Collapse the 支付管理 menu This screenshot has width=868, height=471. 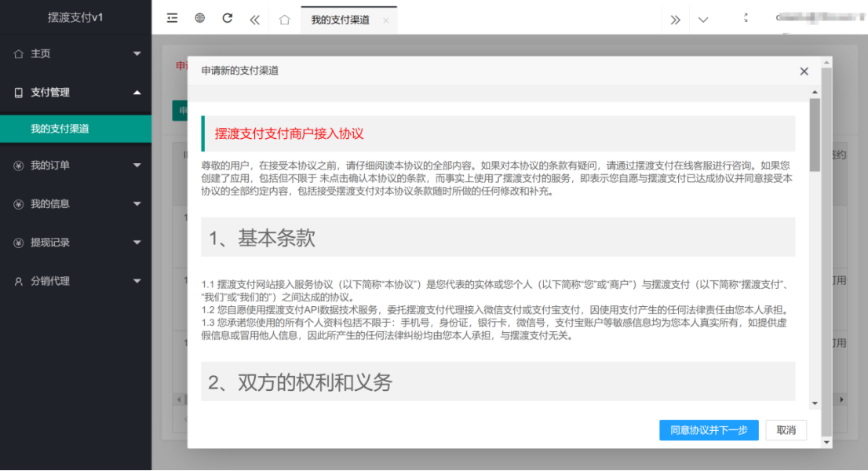(x=76, y=93)
